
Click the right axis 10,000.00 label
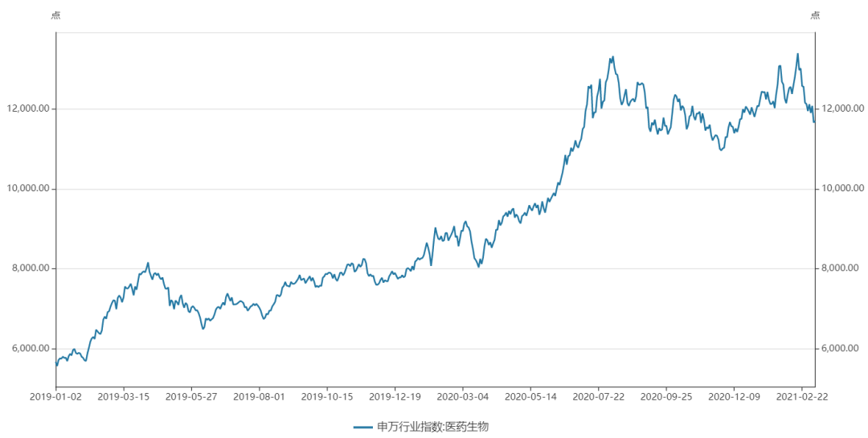841,189
